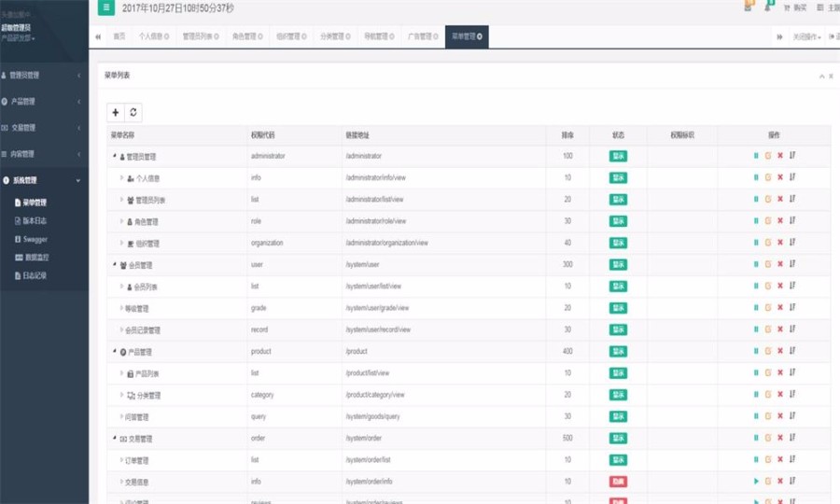Edit the /administrator/organization/view row
The height and width of the screenshot is (504, 840).
(768, 243)
